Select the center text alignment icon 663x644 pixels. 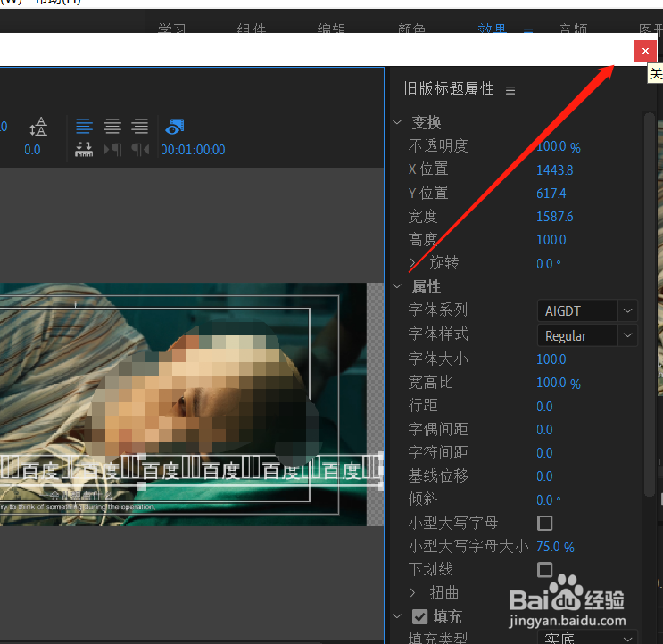112,127
